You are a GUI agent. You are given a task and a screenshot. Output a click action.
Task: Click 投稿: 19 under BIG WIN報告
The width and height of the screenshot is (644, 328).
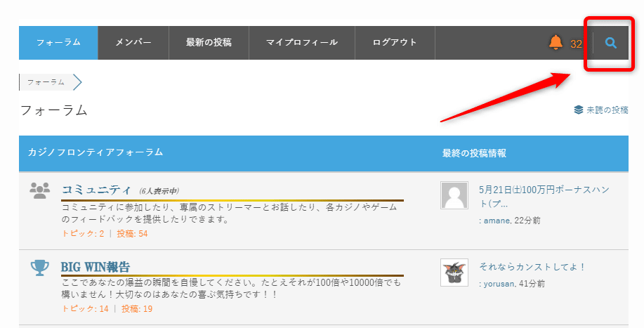(x=137, y=309)
